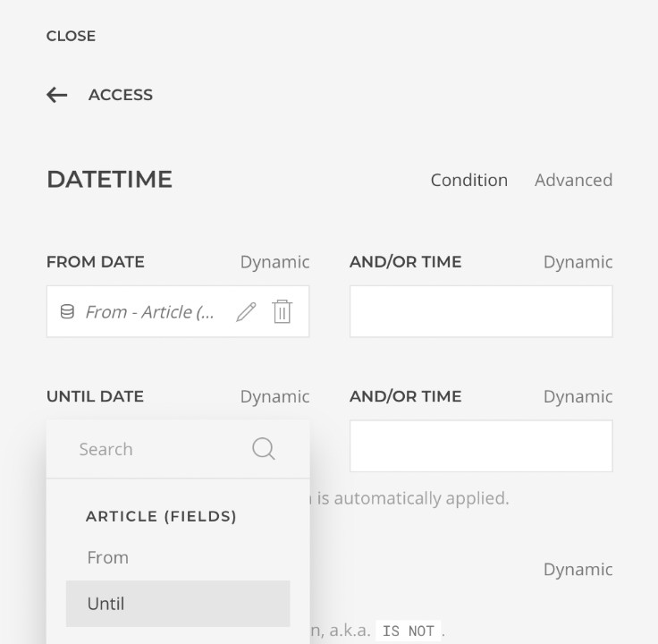Viewport: 658px width, 644px height.
Task: Edit the From Date source with pencil icon
Action: click(246, 312)
